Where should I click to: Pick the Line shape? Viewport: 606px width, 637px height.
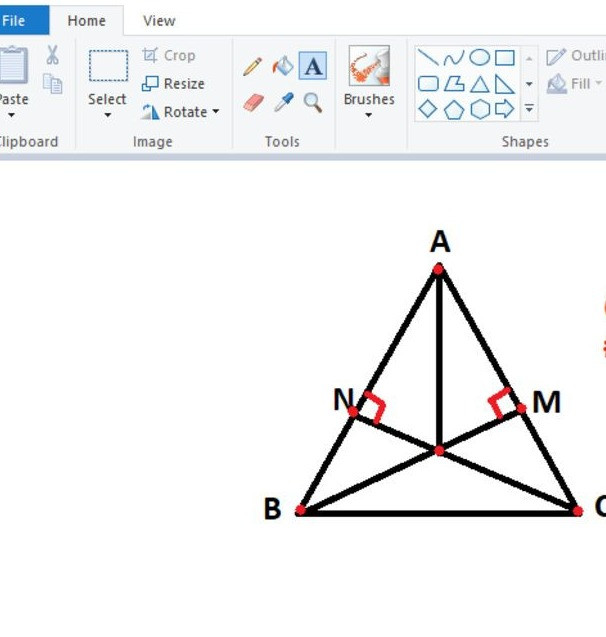tap(427, 58)
